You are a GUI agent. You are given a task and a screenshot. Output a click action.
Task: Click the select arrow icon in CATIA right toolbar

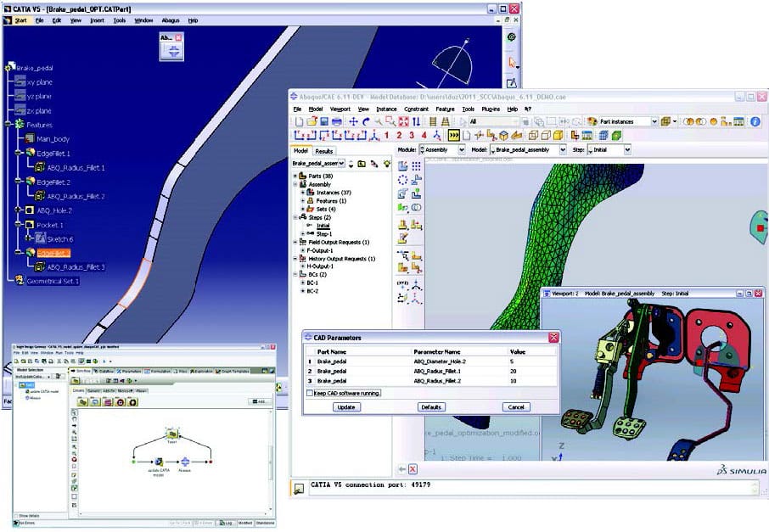[512, 62]
